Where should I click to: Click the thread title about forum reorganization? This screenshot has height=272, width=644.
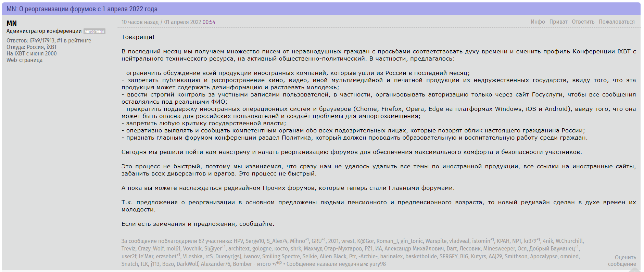coord(82,9)
